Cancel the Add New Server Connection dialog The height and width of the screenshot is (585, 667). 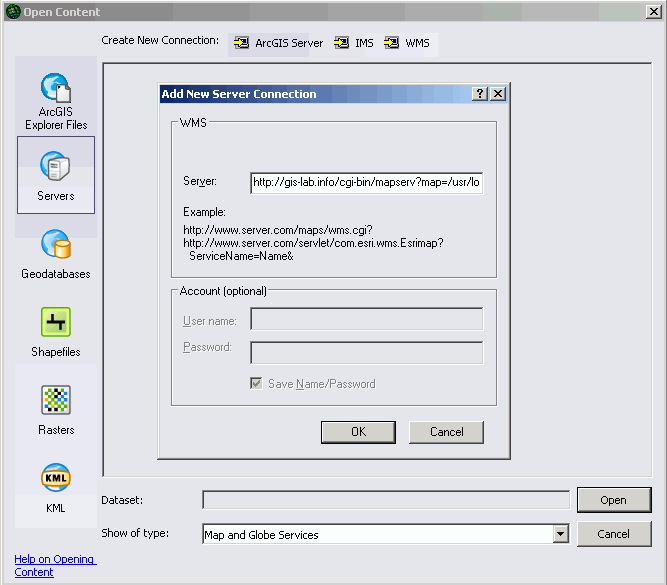tap(446, 432)
